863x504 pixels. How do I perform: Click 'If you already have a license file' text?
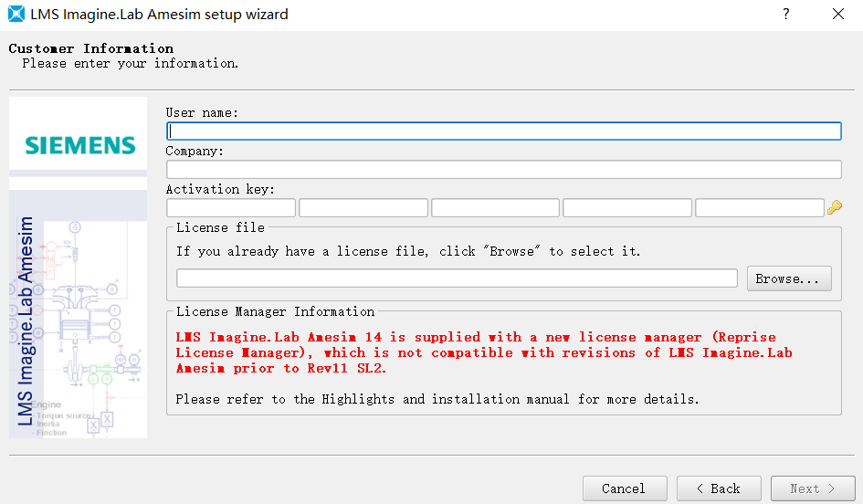408,251
